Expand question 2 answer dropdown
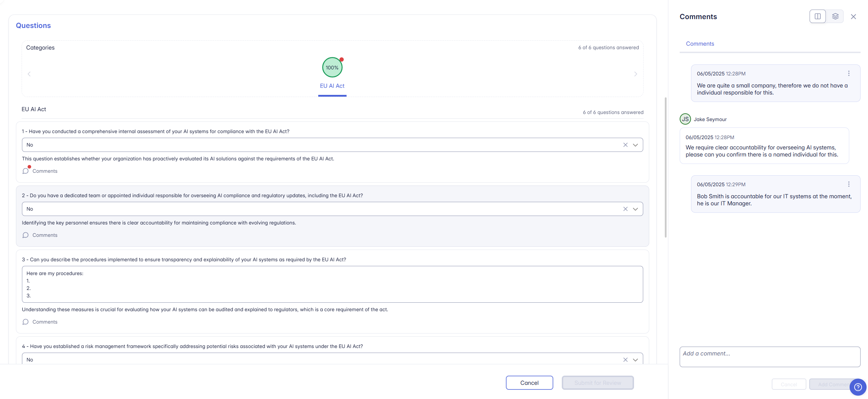 (635, 209)
